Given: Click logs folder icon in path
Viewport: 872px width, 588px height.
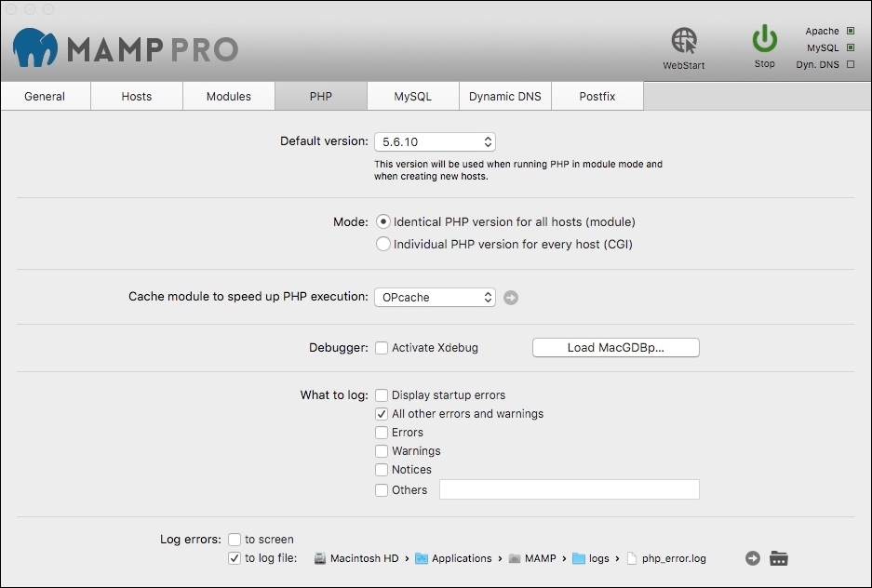Looking at the screenshot, I should [x=579, y=558].
